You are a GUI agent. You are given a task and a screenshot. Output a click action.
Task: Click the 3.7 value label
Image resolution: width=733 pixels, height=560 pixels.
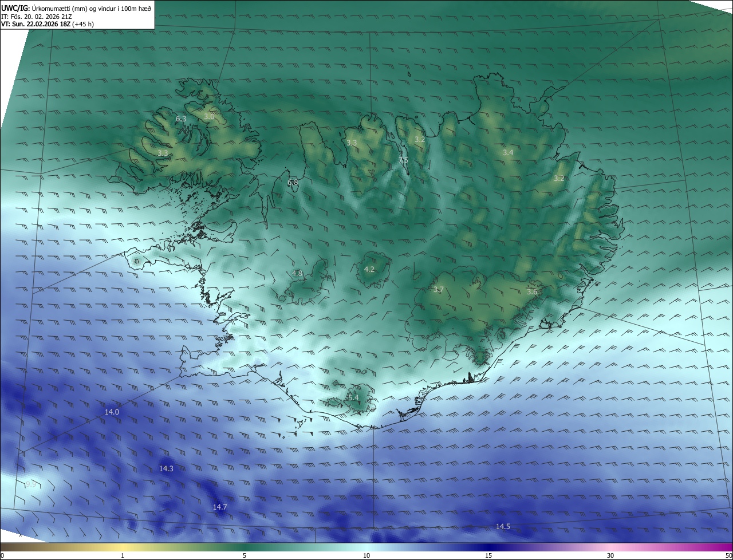(x=439, y=290)
